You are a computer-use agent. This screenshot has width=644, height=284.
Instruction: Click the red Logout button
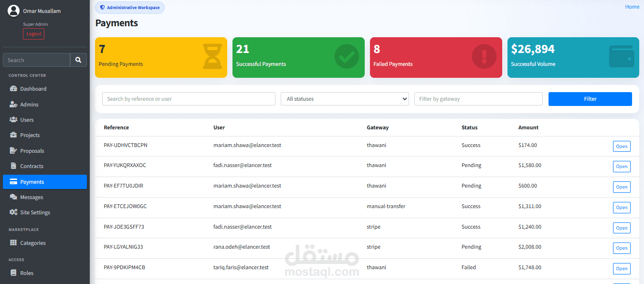[x=33, y=34]
